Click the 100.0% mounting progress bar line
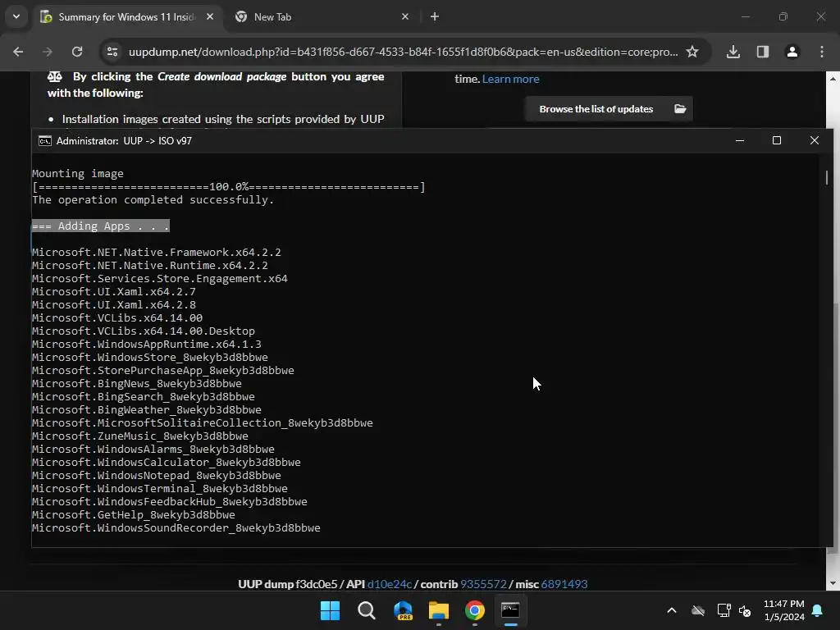The width and height of the screenshot is (840, 630). (x=229, y=187)
